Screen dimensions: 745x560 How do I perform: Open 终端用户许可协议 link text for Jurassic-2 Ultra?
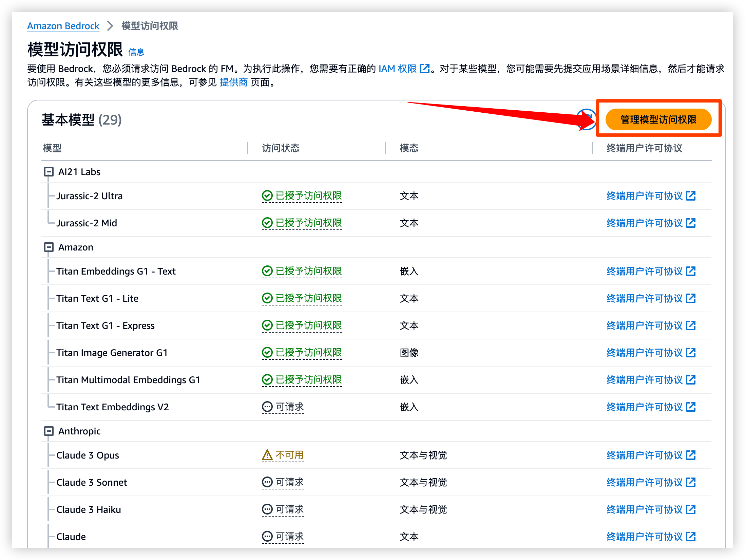coord(644,196)
